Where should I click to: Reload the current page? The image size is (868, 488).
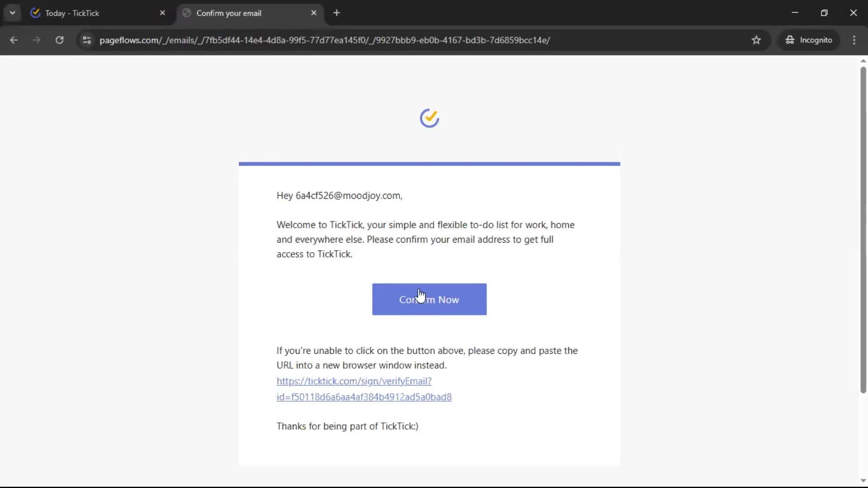(x=59, y=40)
